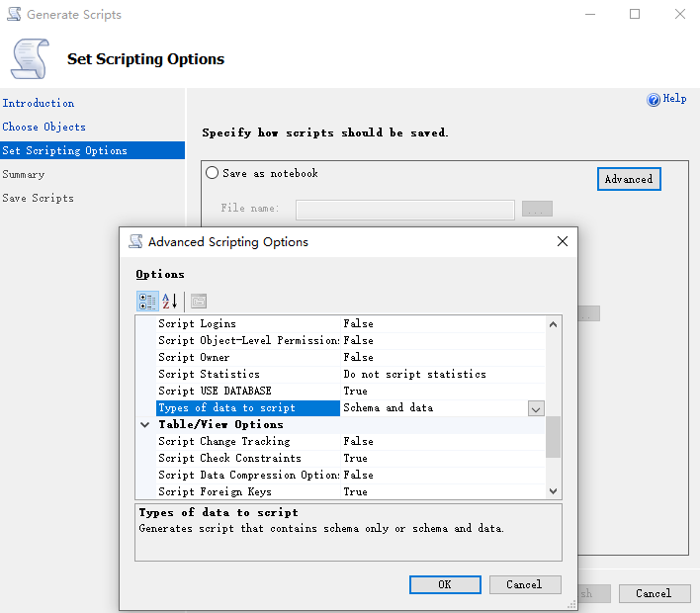Screen dimensions: 700x613
Task: Select Set Scripting Options wizard page
Action: 92,150
